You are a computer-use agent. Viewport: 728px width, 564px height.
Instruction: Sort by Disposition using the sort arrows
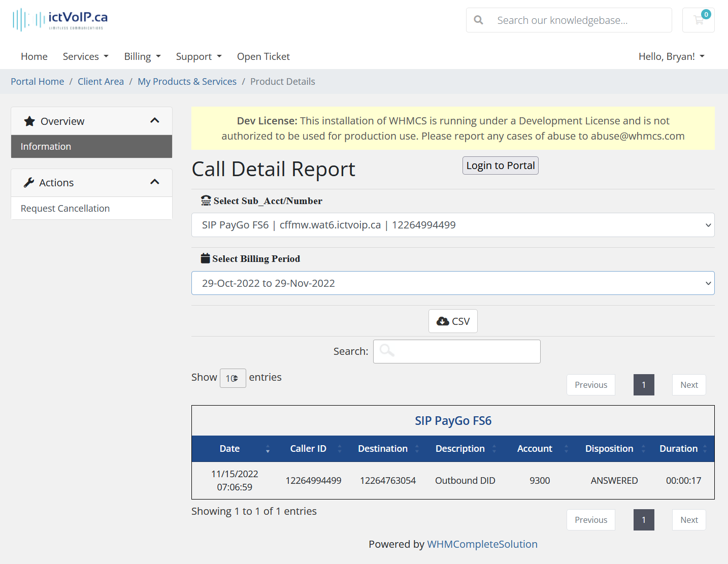coord(643,449)
